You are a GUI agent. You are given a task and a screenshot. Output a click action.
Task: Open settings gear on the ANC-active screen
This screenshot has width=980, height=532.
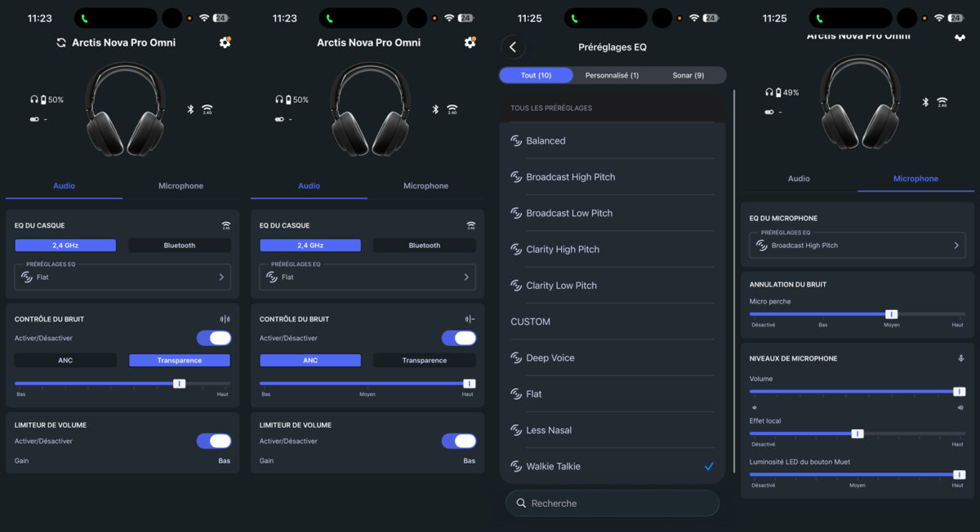click(470, 42)
